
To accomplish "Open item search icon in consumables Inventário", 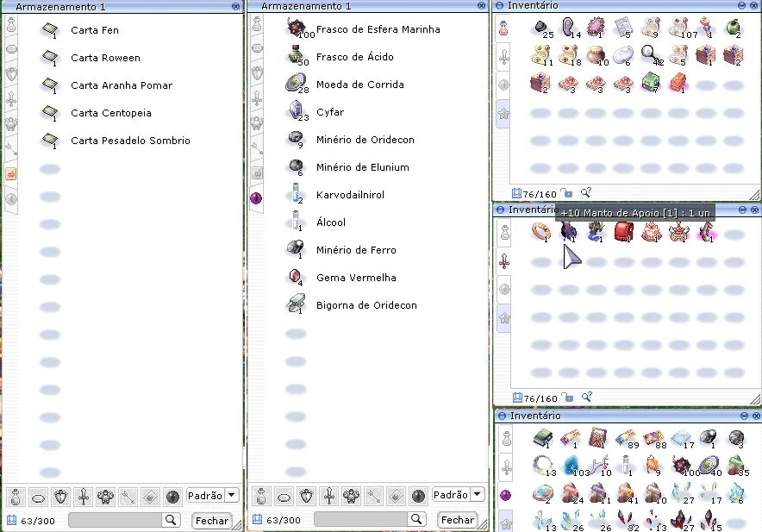I will [x=586, y=192].
